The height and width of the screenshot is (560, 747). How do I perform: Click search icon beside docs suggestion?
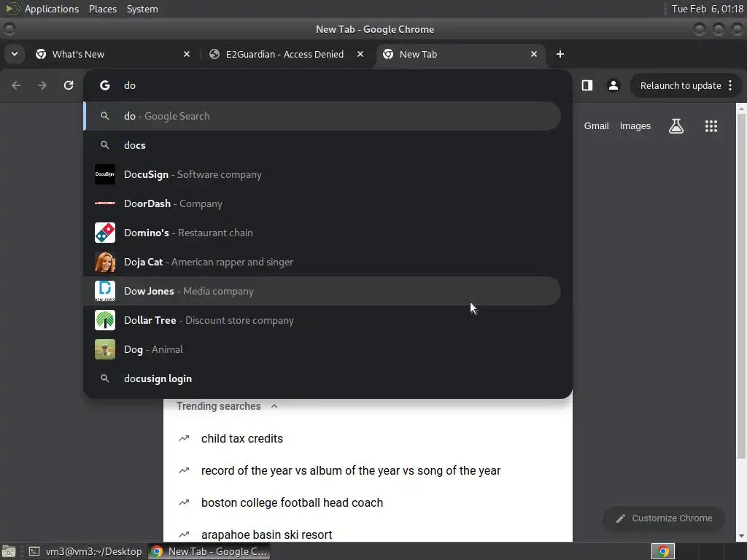pos(105,145)
